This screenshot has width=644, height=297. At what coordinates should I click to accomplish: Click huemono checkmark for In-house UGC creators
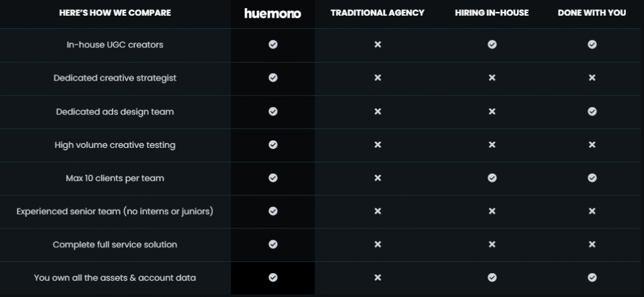273,45
